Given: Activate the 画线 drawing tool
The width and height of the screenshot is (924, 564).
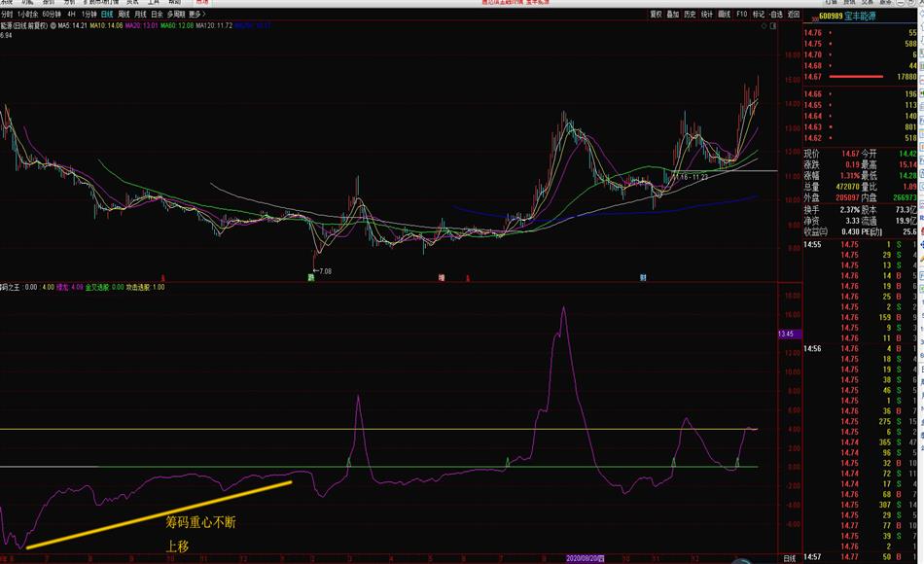Looking at the screenshot, I should tap(723, 15).
